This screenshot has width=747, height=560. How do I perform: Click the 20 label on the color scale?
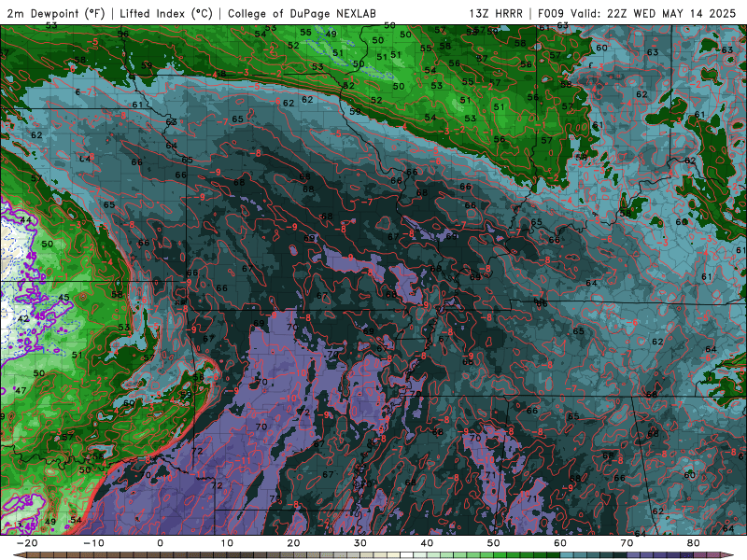(293, 543)
